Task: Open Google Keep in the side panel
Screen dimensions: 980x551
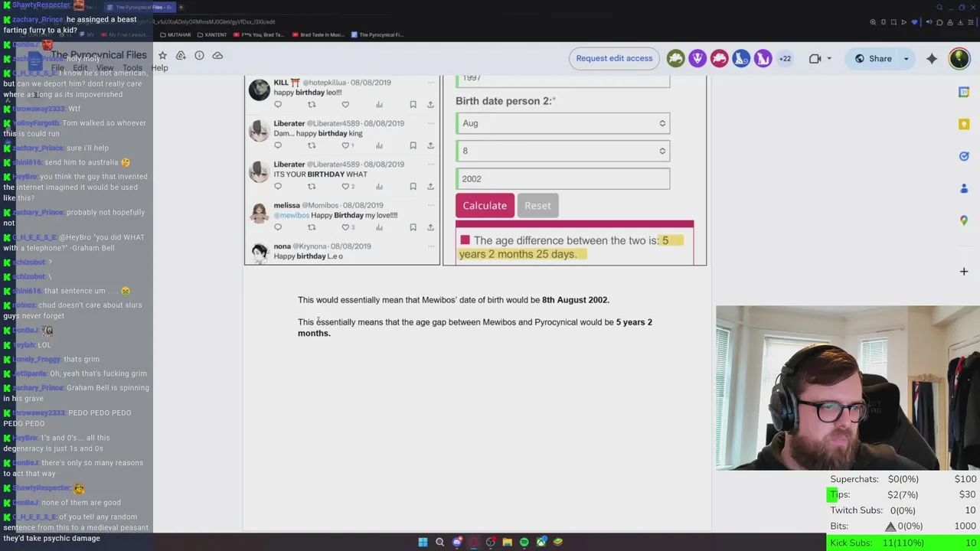Action: pos(964,124)
